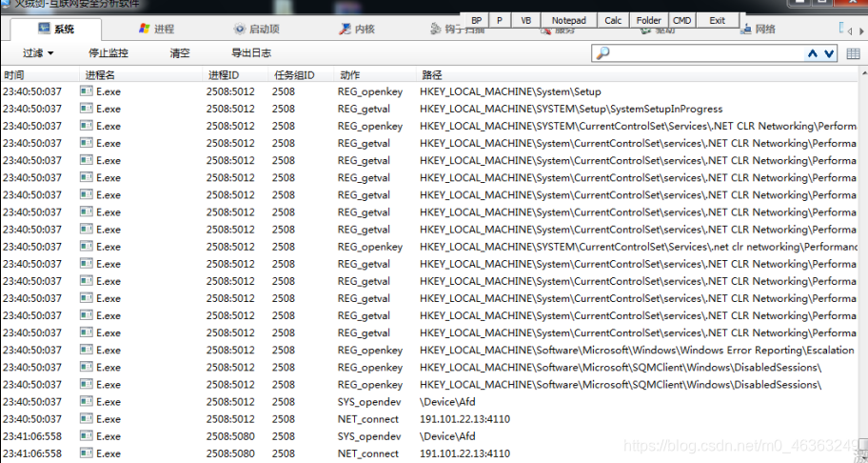Click the Folder button in floating toolbar

649,21
